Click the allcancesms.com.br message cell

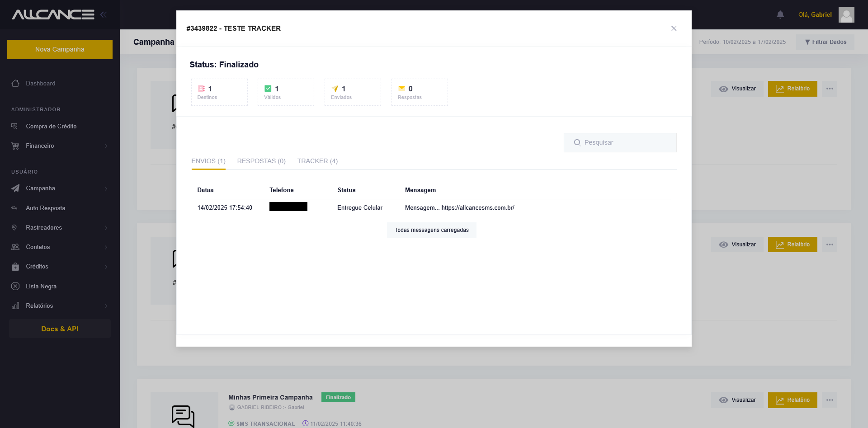click(460, 208)
